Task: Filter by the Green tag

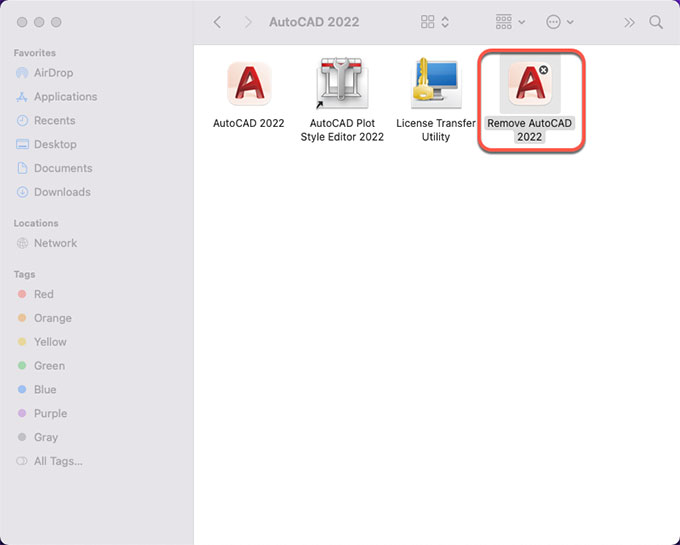Action: click(x=41, y=366)
